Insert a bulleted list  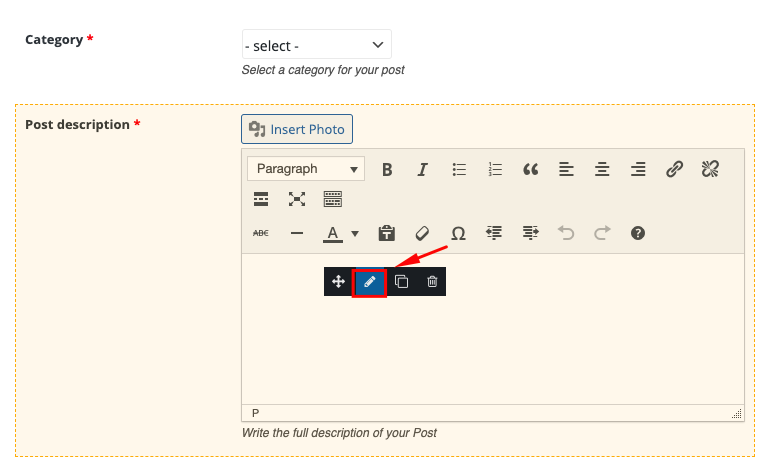click(459, 169)
